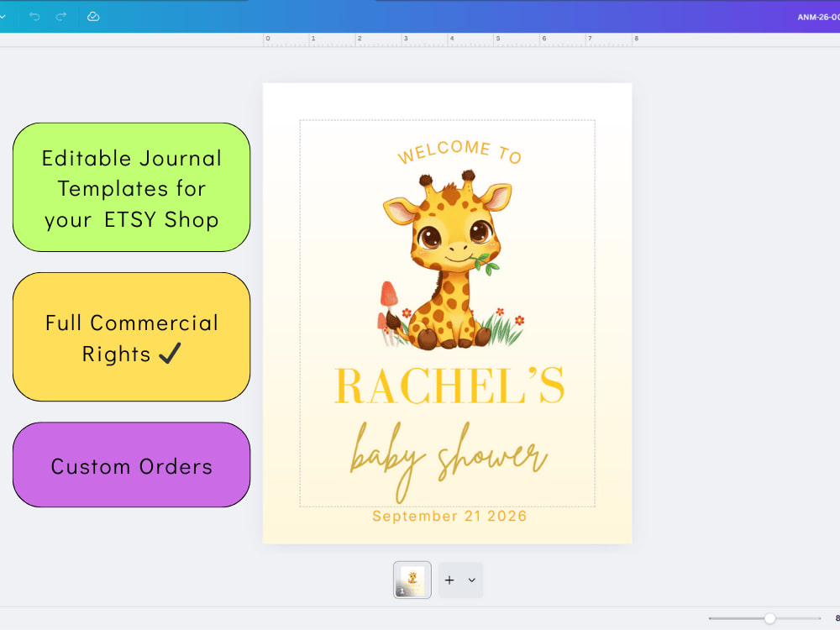
Task: Click the cloud saved status icon
Action: [93, 17]
